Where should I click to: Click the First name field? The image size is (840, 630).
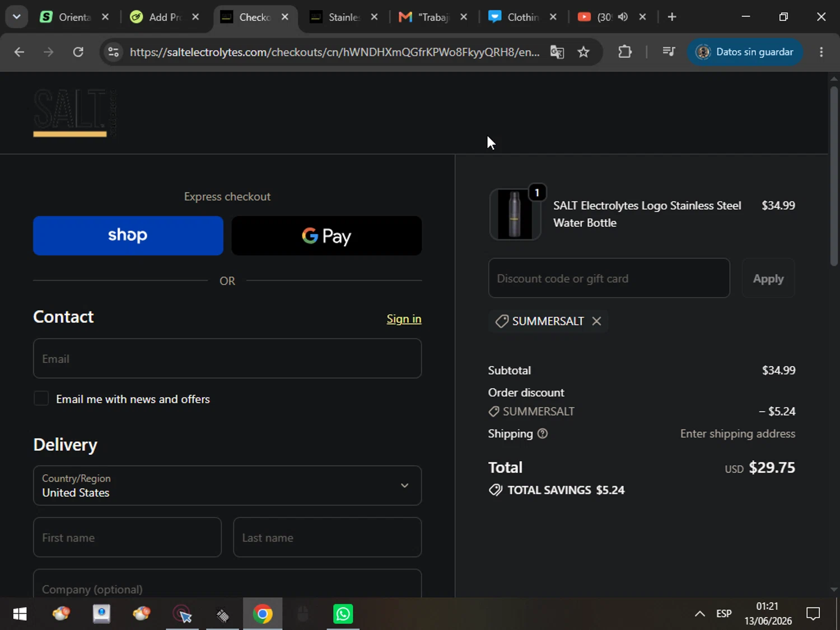pos(127,537)
